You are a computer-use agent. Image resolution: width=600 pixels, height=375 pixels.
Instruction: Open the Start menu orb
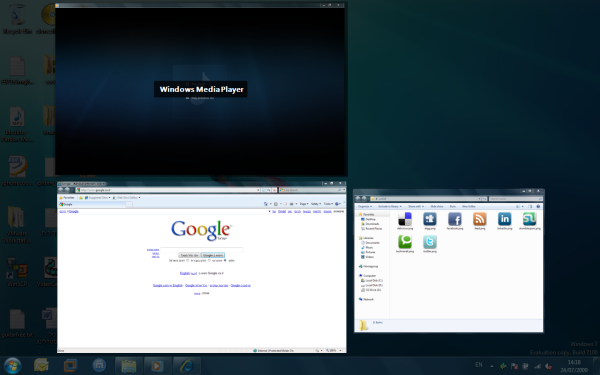click(12, 365)
